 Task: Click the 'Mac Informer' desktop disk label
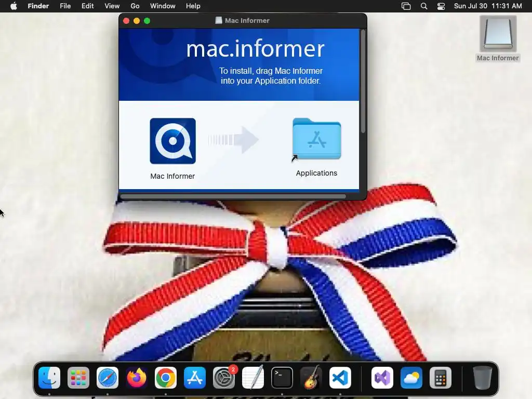498,58
